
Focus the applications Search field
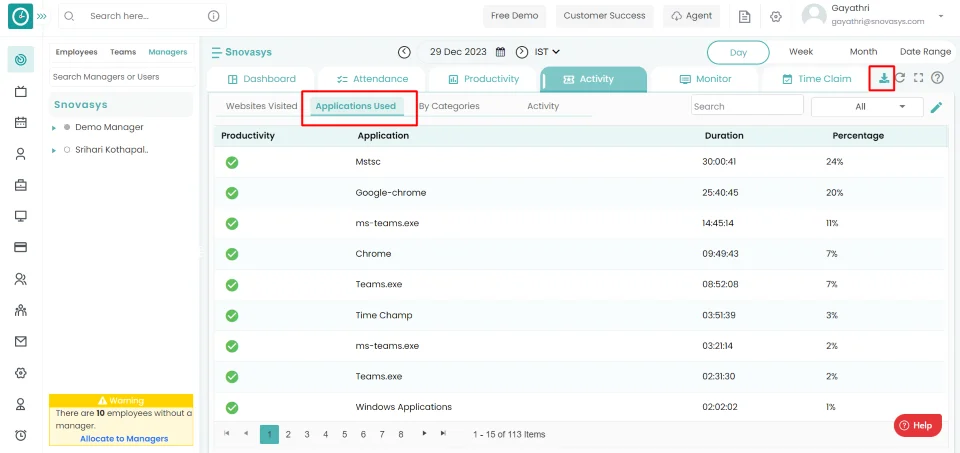click(747, 105)
